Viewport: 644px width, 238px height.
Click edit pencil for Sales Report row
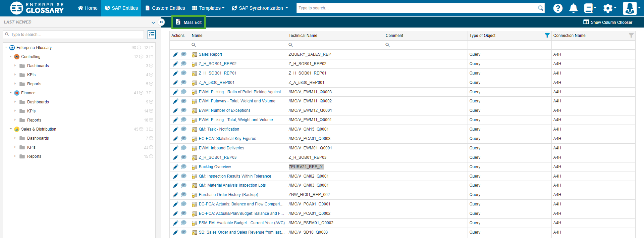(175, 54)
